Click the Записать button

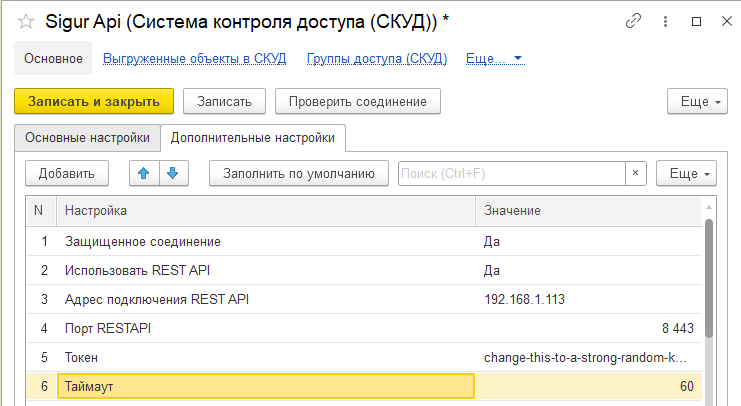pos(225,101)
